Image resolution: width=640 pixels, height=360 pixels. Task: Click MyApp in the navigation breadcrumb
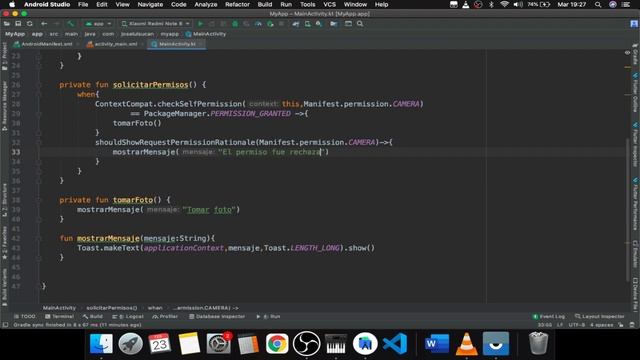point(15,34)
